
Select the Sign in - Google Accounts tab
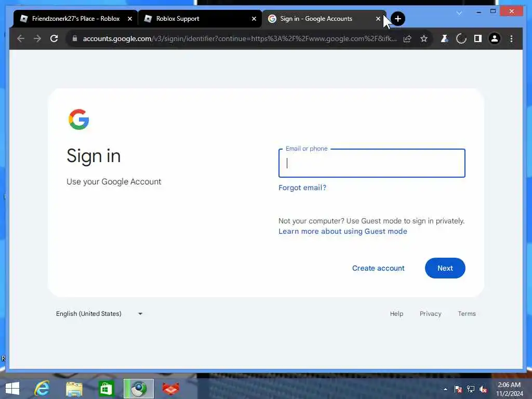point(323,19)
